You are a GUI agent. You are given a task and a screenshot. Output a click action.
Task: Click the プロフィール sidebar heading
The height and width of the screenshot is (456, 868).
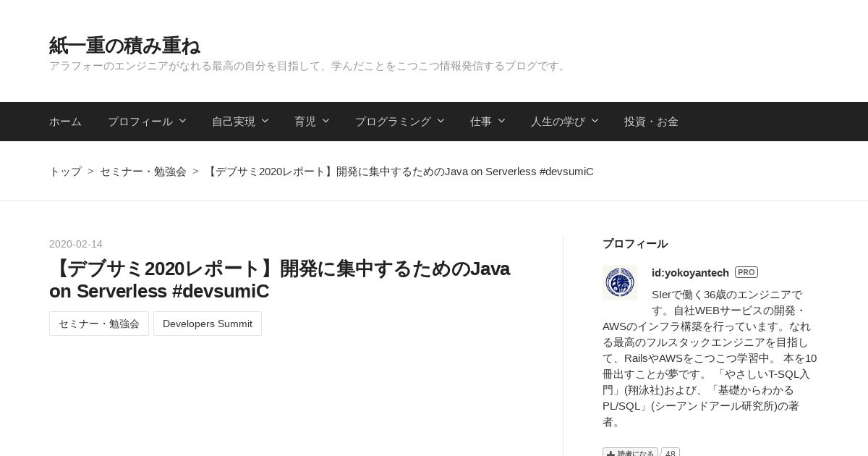[x=635, y=244]
